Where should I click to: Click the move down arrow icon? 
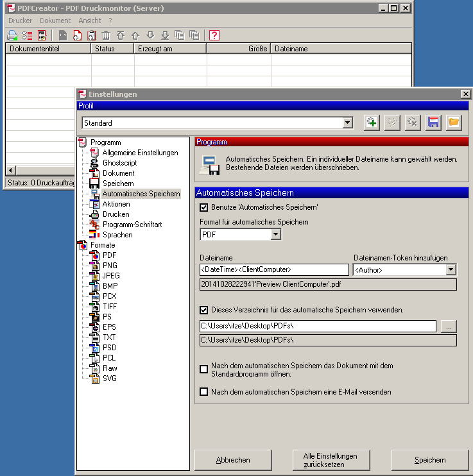pos(150,35)
